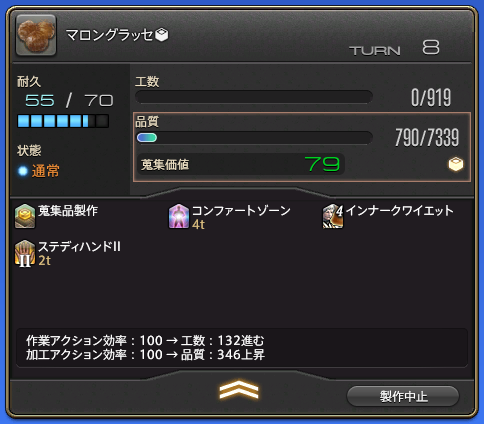The height and width of the screenshot is (424, 484).
Task: Click the TURN 8 counter
Action: click(394, 48)
